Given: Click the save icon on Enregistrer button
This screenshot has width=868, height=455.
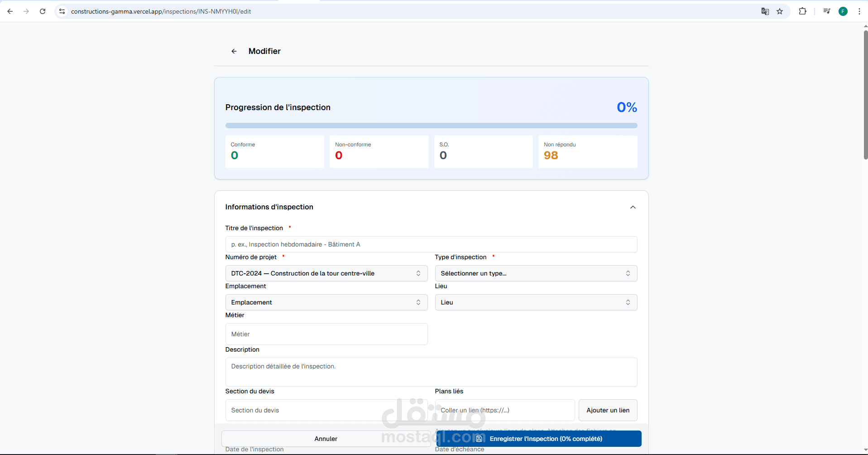Looking at the screenshot, I should click(479, 439).
